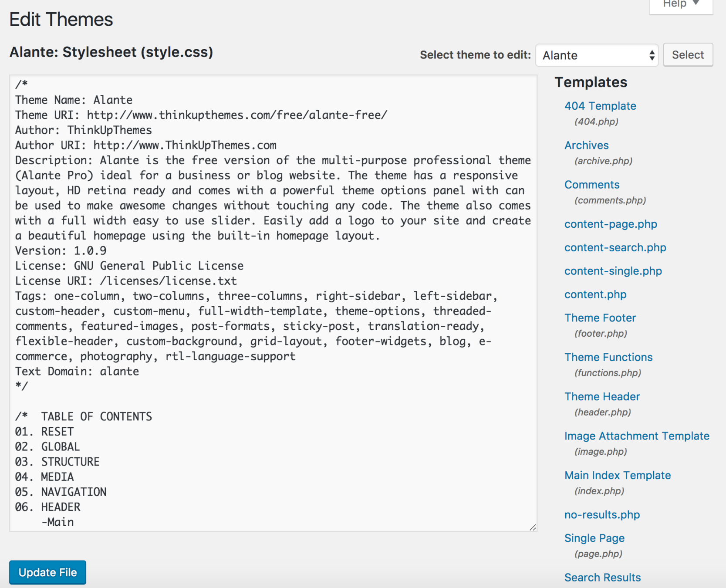Click the '(functions.php)' filename text

[x=608, y=373]
